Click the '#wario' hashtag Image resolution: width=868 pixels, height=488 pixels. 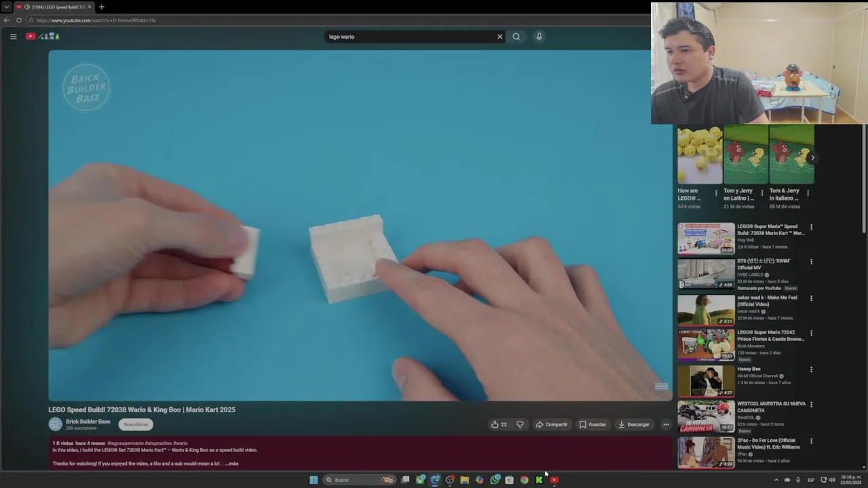pyautogui.click(x=180, y=443)
